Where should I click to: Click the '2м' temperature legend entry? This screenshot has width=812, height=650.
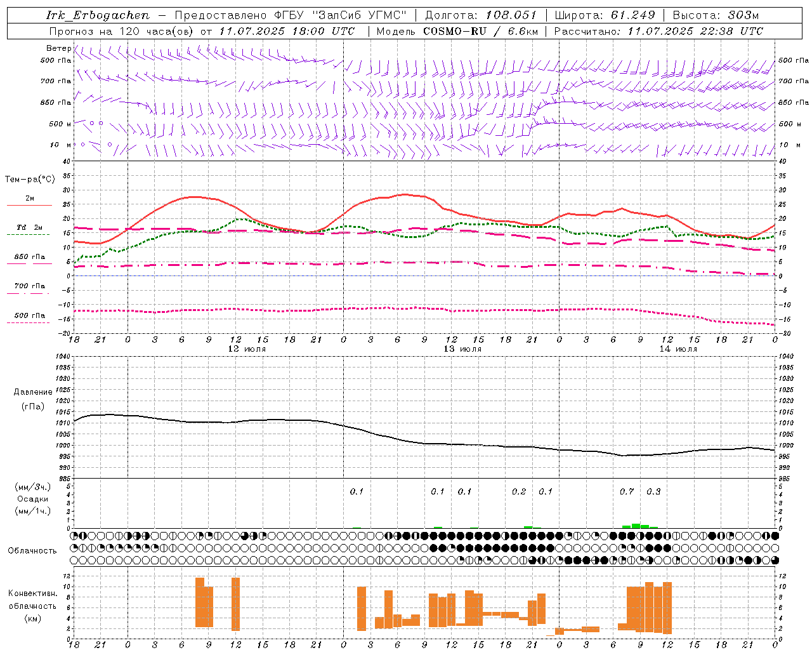click(x=30, y=199)
